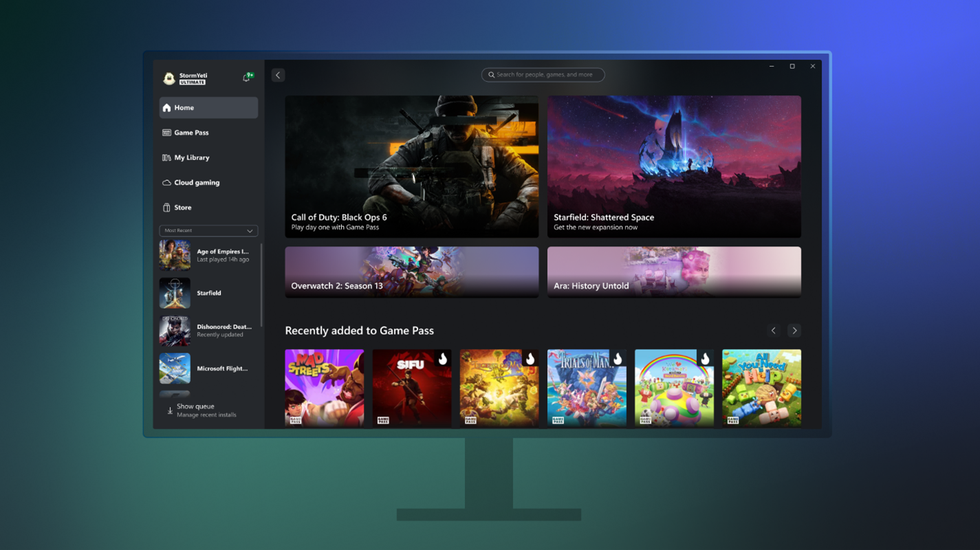The width and height of the screenshot is (980, 550).
Task: Select the Cloud gaming cloud icon
Action: coord(166,182)
